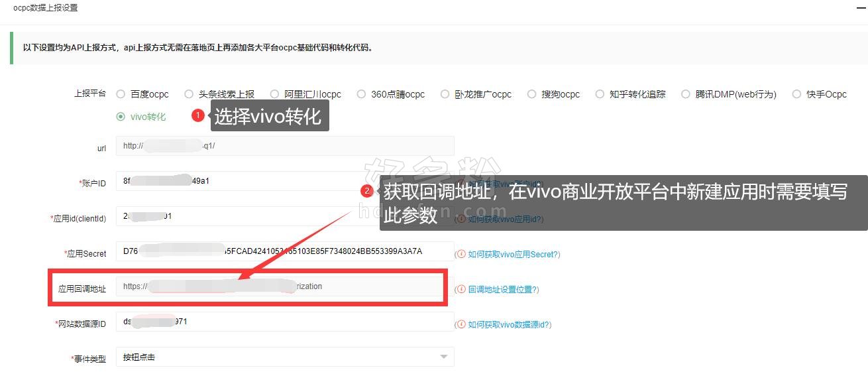This screenshot has height=374, width=868.
Task: Select the 百度ocpc radio button
Action: pos(121,94)
